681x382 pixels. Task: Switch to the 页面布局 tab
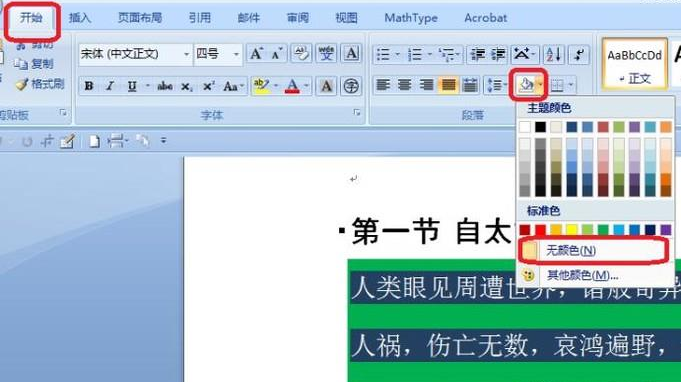tap(140, 18)
